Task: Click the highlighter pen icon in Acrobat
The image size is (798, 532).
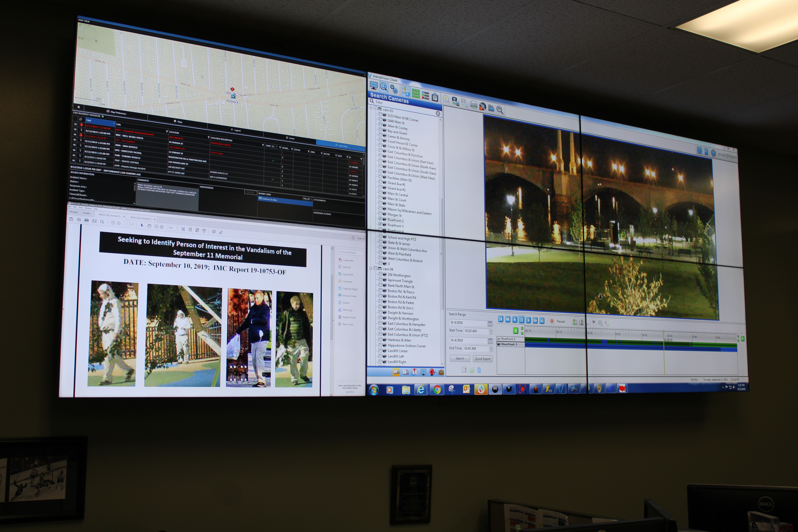Action: point(221,232)
